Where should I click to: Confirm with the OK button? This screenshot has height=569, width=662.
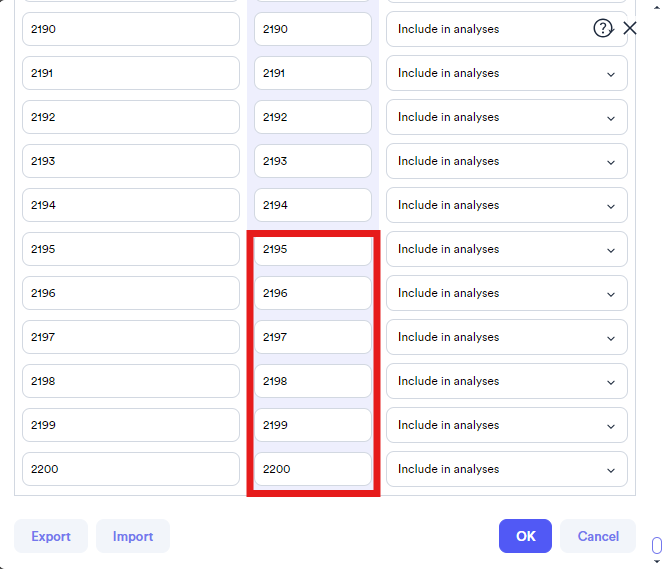tap(525, 536)
